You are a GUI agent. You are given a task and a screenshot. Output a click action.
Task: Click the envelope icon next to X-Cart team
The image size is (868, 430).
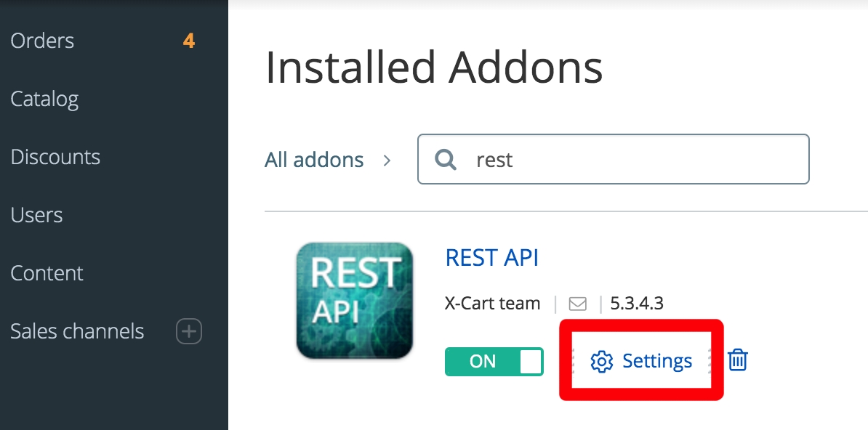pyautogui.click(x=577, y=304)
